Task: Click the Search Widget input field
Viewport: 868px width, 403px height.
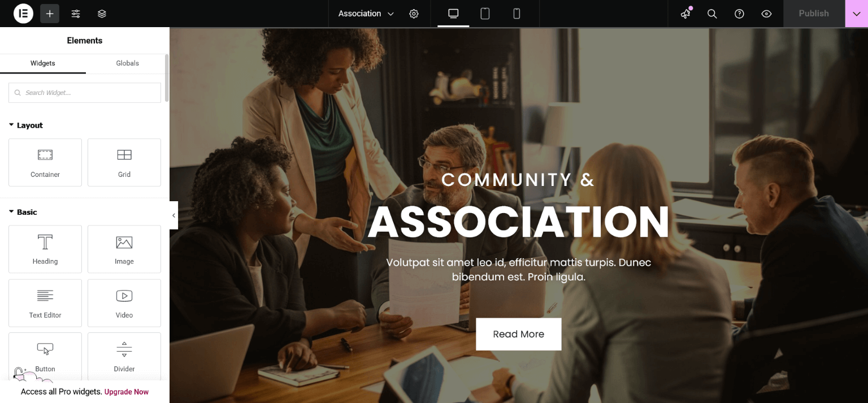Action: (85, 93)
